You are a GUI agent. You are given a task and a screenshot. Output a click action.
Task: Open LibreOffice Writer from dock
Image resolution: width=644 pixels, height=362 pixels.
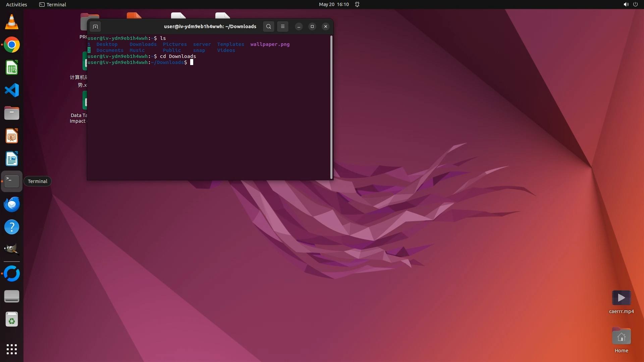coord(12,159)
